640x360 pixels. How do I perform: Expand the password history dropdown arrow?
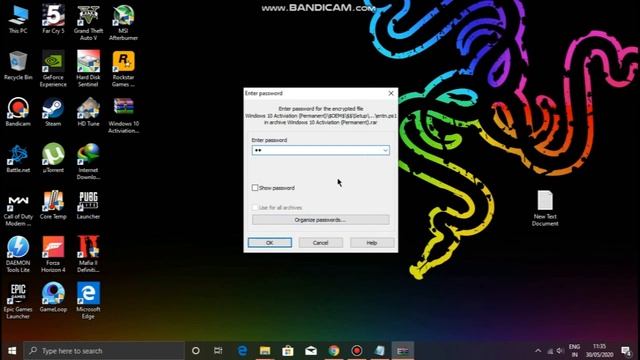(385, 151)
